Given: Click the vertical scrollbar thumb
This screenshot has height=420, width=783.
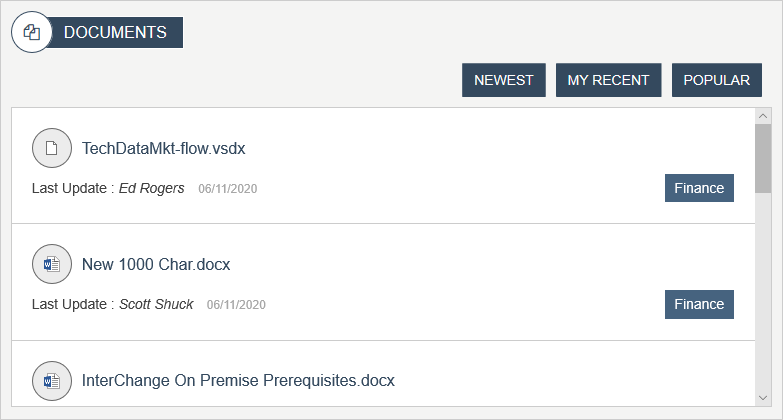Looking at the screenshot, I should click(763, 157).
